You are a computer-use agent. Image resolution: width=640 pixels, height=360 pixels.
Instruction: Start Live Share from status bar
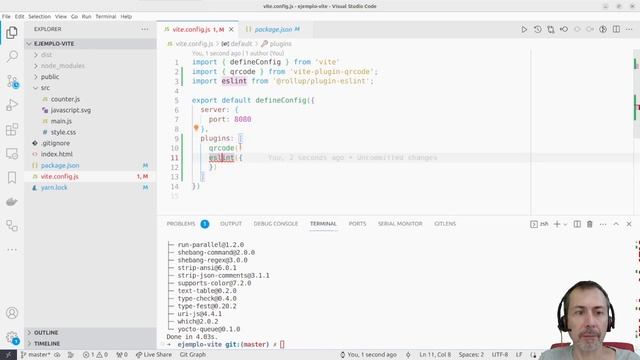tap(154, 355)
